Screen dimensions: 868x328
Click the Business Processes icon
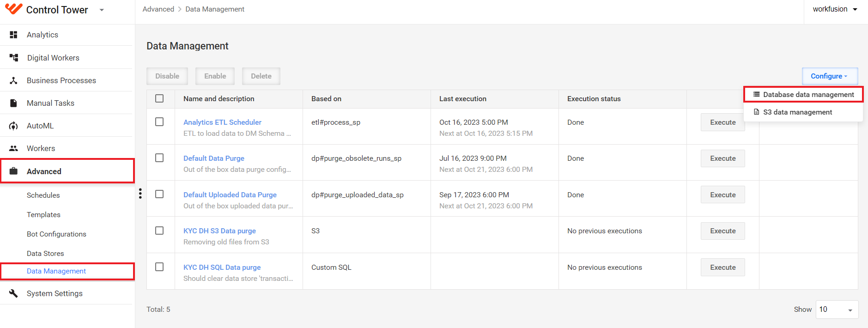tap(13, 80)
